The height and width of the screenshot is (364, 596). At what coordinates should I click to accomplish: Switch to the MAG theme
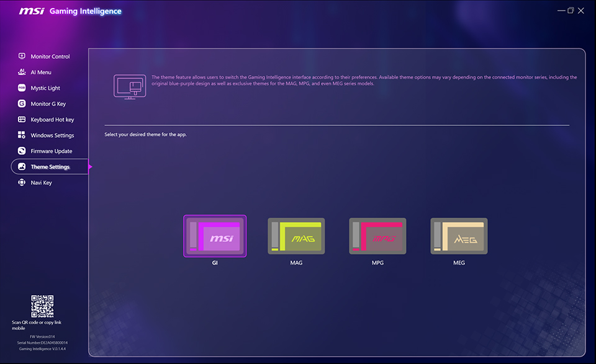(x=296, y=236)
